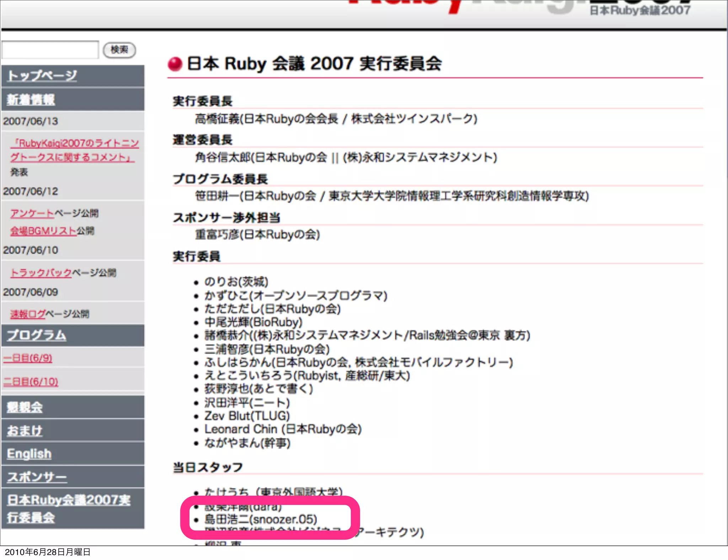Click the 2007/06/09 news date
Viewport: 728px width, 560px height.
tap(31, 292)
